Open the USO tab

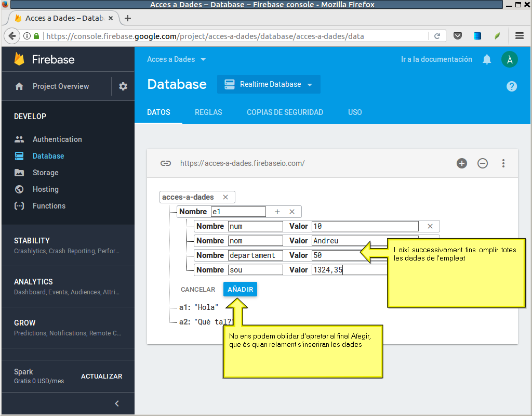tap(355, 112)
